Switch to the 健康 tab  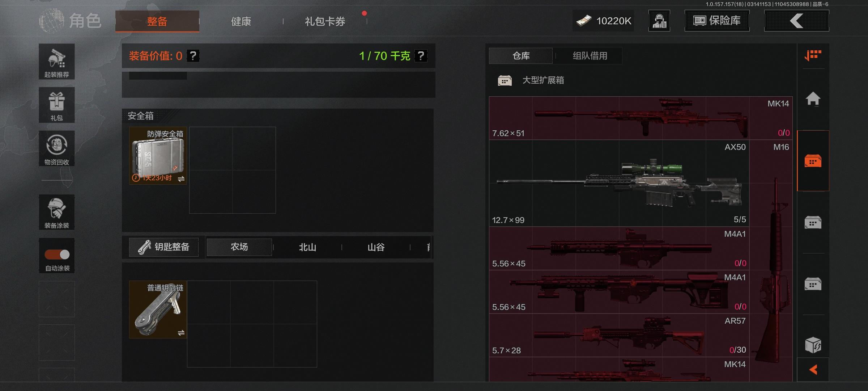coord(241,21)
